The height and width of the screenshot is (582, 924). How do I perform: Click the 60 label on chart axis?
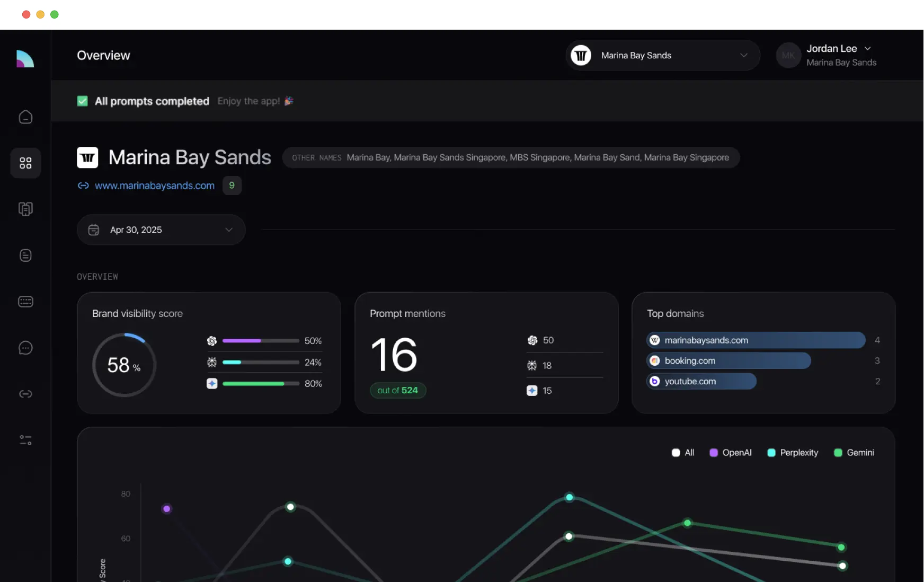tap(126, 539)
